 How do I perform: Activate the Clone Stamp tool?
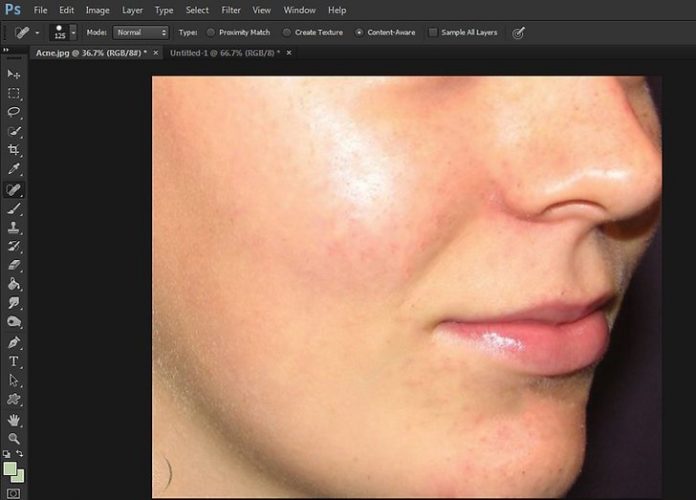click(x=14, y=227)
